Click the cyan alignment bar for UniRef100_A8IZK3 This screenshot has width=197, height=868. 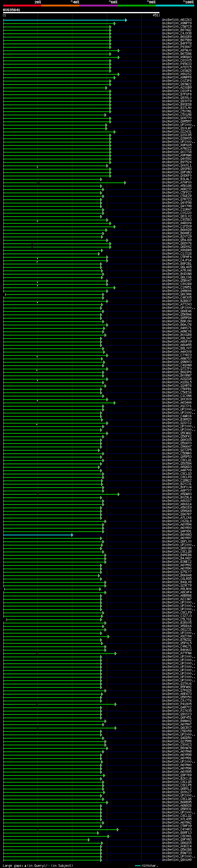[x=65, y=20]
